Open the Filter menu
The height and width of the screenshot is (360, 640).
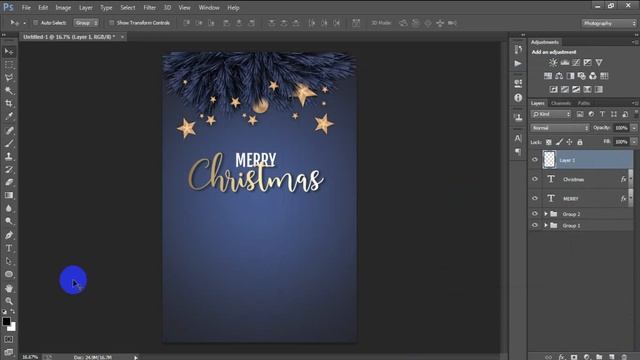click(149, 7)
